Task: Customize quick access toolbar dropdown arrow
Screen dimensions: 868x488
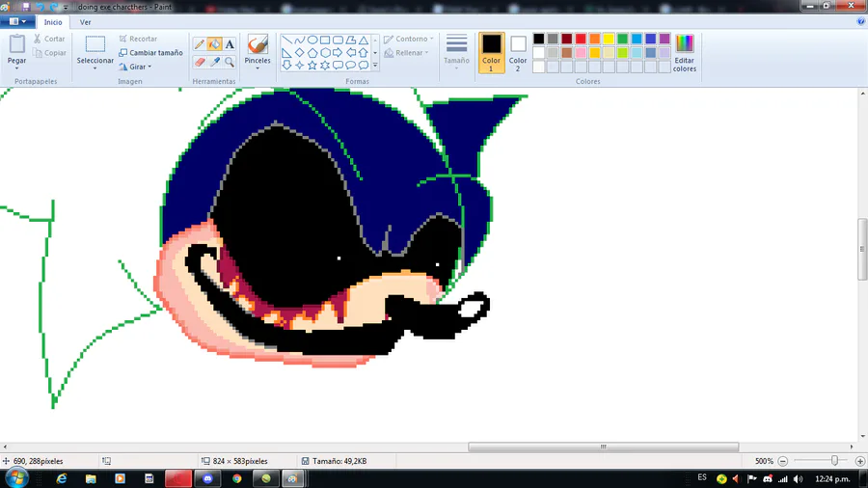Action: pos(66,7)
